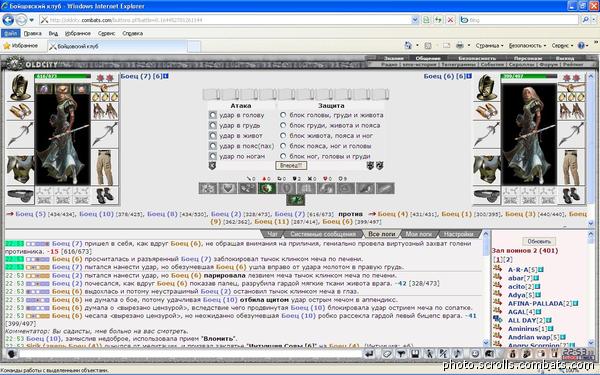600x375 pixels.
Task: Open the print options dropdown arrow
Action: click(469, 46)
